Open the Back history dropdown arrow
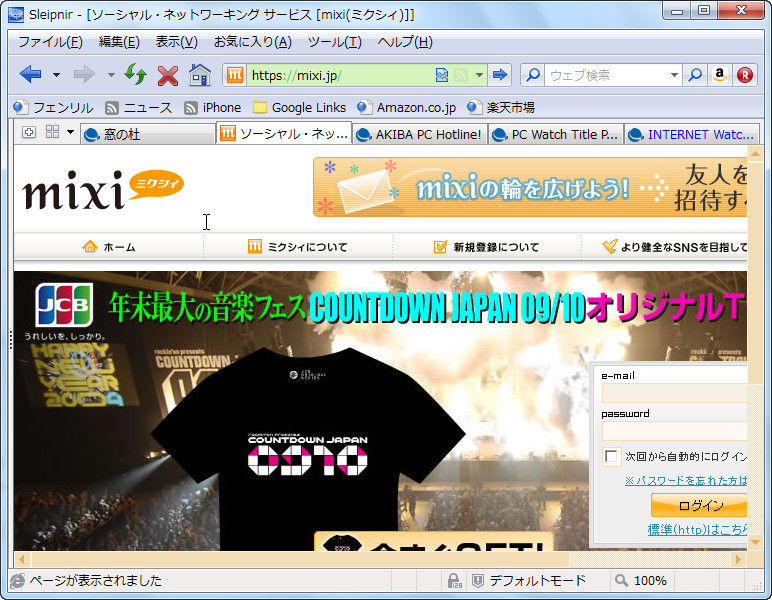 [x=56, y=75]
